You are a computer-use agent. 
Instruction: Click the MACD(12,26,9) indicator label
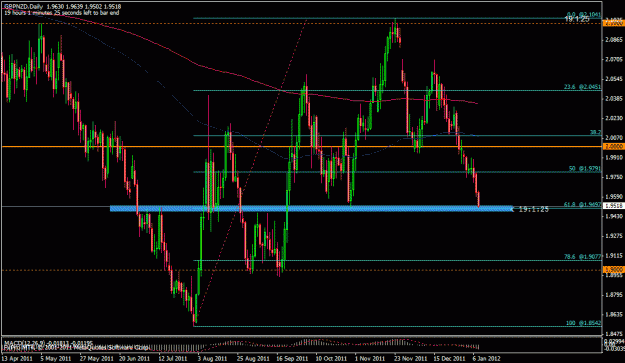tap(48, 343)
